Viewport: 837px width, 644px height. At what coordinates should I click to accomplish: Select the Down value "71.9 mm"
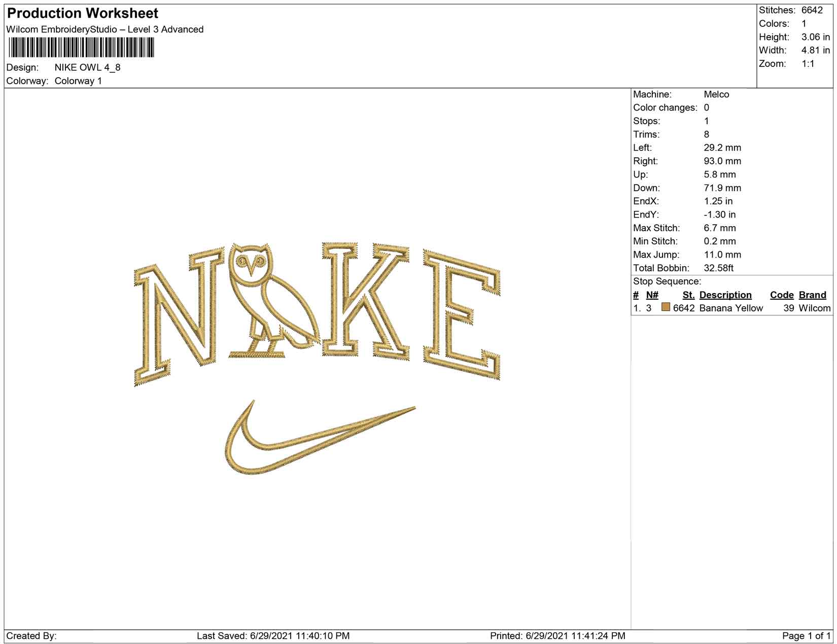click(722, 188)
